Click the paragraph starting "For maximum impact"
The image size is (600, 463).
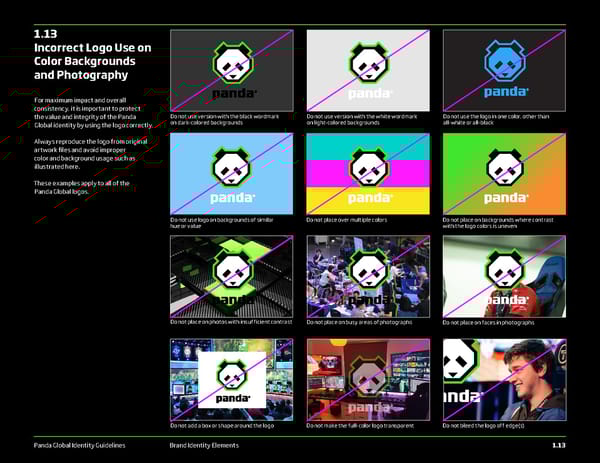coord(93,112)
